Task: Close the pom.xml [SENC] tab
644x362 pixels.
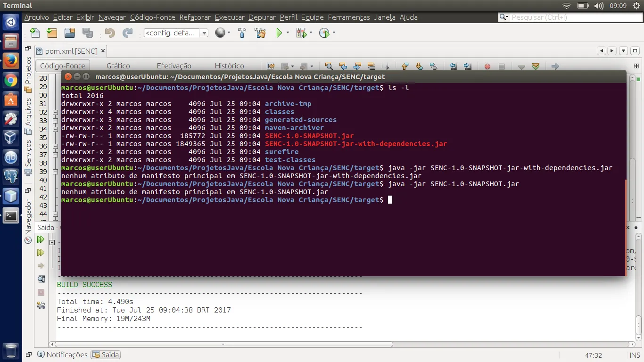Action: coord(103,50)
